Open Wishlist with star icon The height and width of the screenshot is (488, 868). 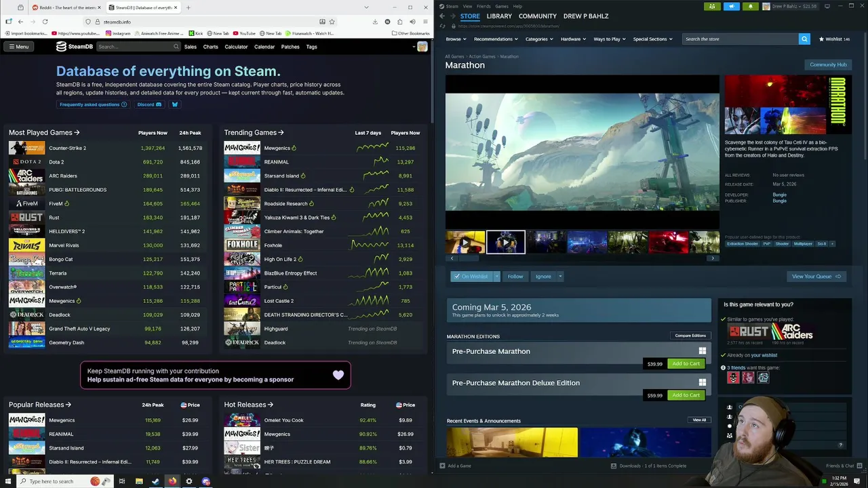tap(834, 39)
